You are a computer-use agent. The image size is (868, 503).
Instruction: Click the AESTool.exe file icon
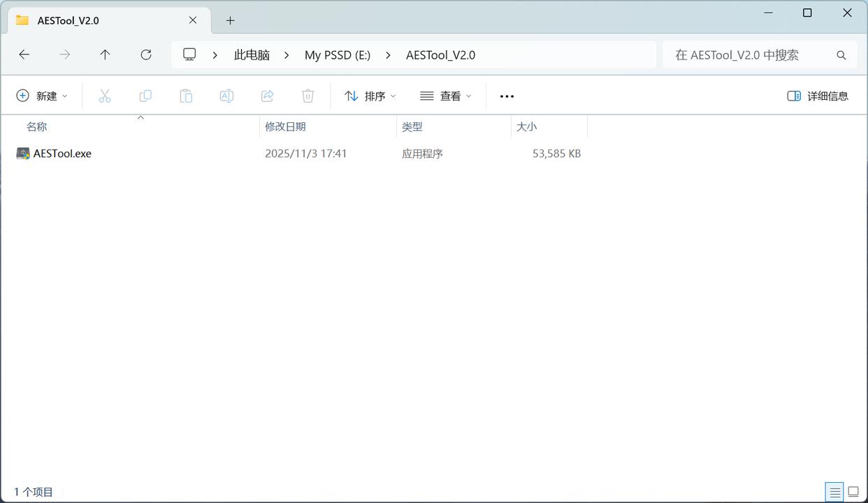coord(23,154)
